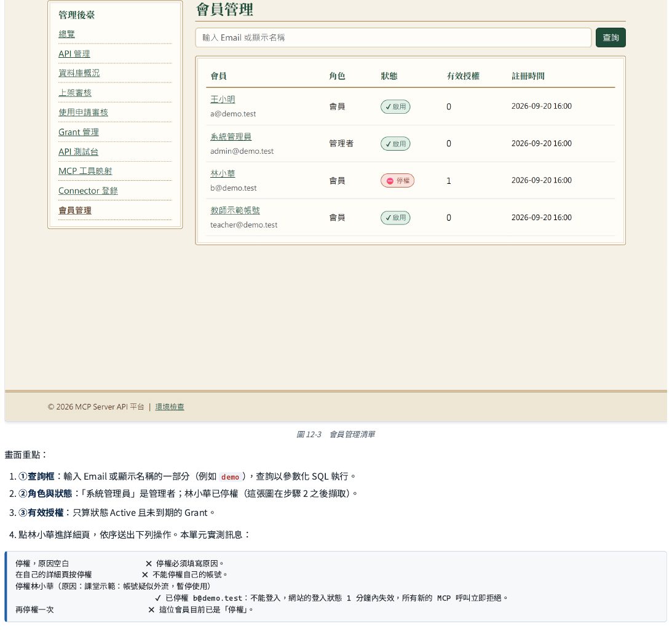The image size is (672, 637).
Task: Open member 系統管理員 detail page
Action: click(x=231, y=136)
